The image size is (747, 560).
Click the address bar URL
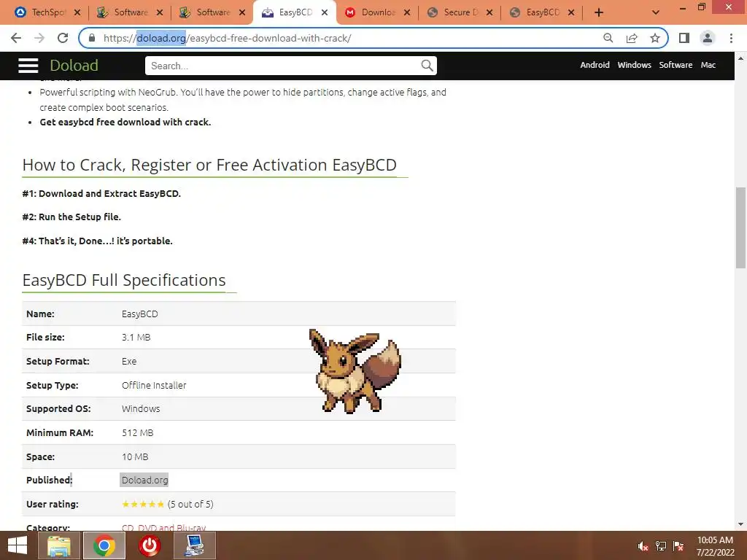[x=228, y=38]
